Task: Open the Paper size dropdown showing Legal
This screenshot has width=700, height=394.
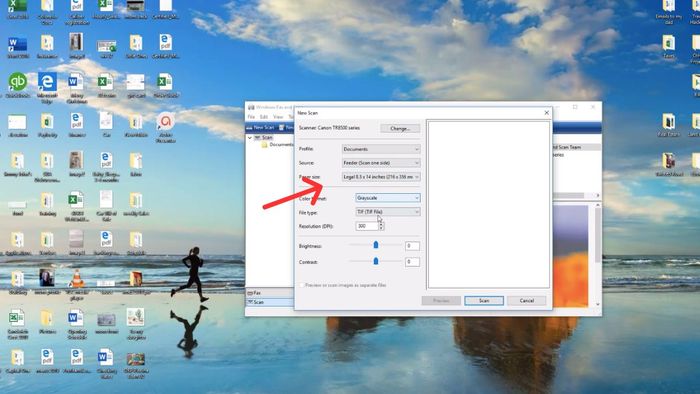Action: pos(381,177)
